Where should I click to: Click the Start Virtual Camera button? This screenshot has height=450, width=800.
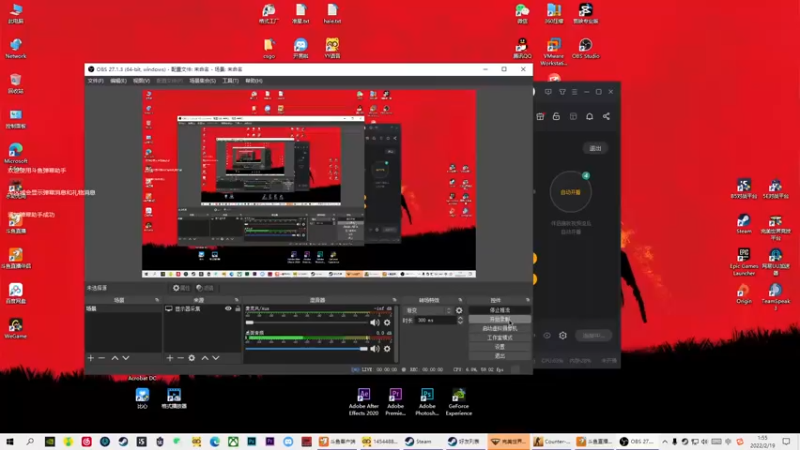point(499,329)
